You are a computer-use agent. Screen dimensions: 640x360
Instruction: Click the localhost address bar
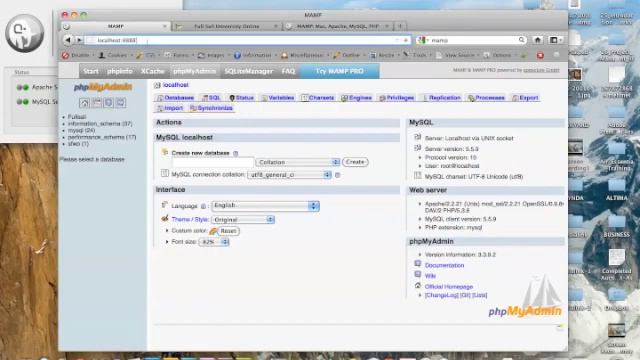coord(247,40)
